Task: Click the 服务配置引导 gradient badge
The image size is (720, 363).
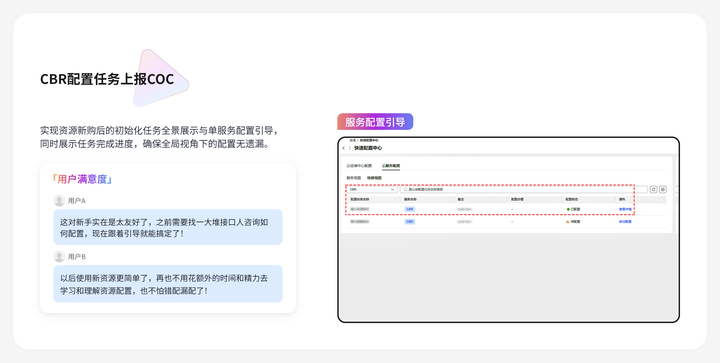Action: point(375,122)
